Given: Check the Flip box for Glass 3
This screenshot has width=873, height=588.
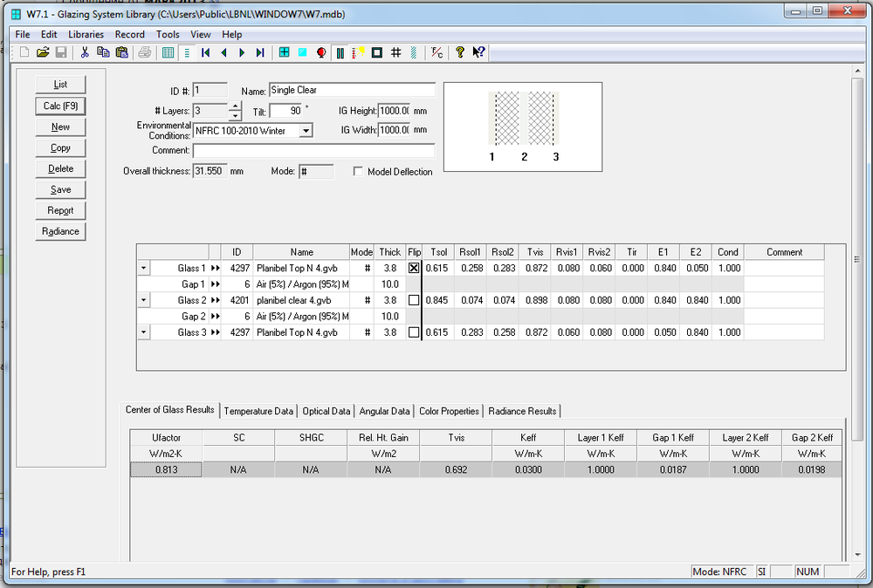Looking at the screenshot, I should (x=414, y=332).
